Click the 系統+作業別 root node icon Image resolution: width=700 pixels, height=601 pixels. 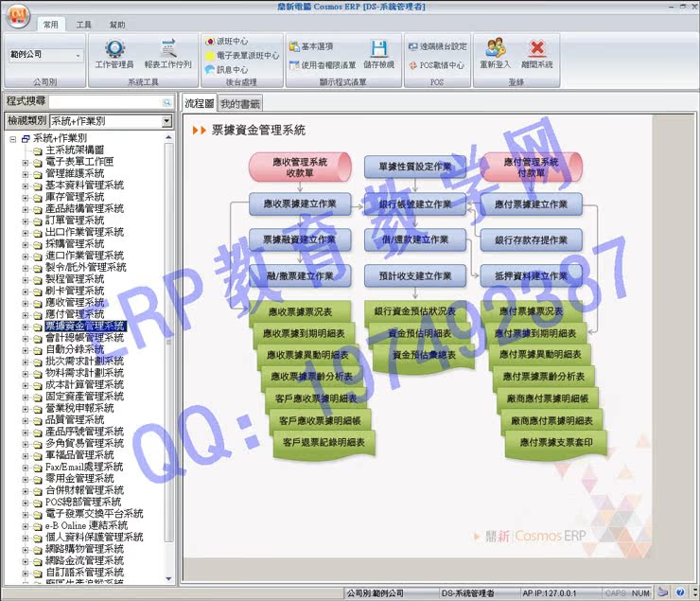pyautogui.click(x=26, y=139)
